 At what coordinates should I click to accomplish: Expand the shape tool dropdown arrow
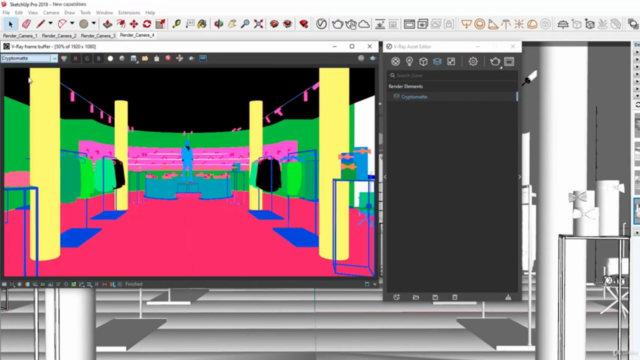pyautogui.click(x=93, y=24)
